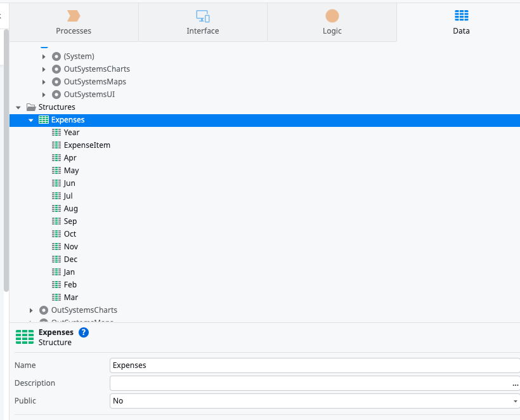This screenshot has width=520, height=420.
Task: Click the OutSystemsMaps module icon
Action: [56, 82]
